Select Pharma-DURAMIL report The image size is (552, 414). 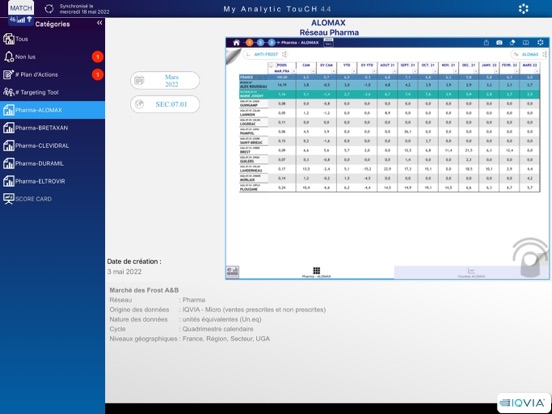click(x=52, y=163)
